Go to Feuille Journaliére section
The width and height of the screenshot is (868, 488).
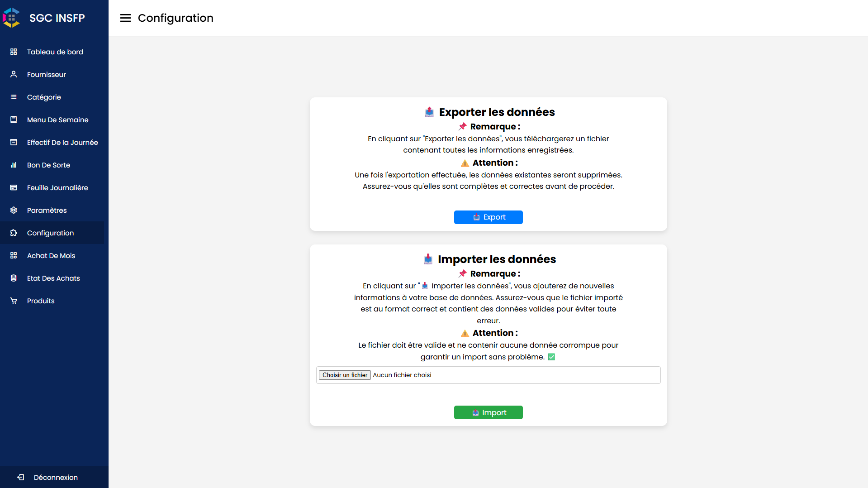click(x=57, y=187)
